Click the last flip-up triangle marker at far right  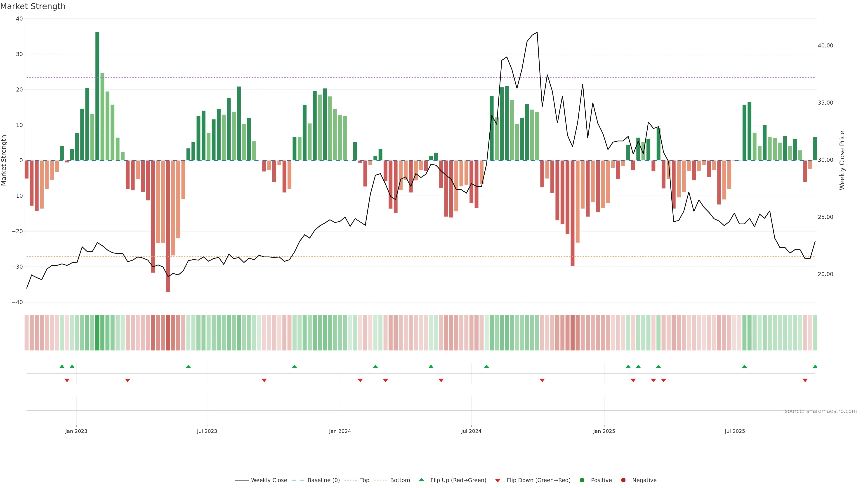click(815, 366)
